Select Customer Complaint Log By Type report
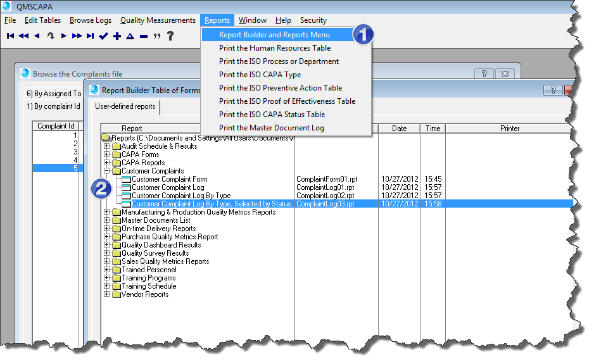594x364 pixels. click(x=181, y=196)
